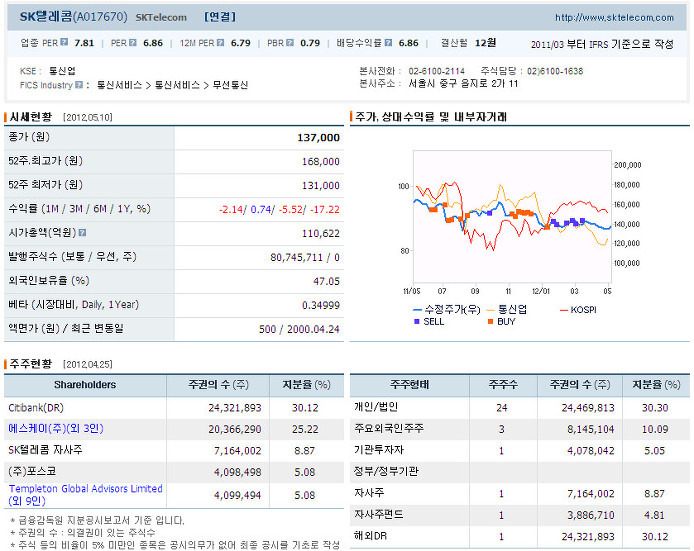This screenshot has width=694, height=551.
Task: Click help icon next to 시가총액(억원)
Action: (x=82, y=232)
